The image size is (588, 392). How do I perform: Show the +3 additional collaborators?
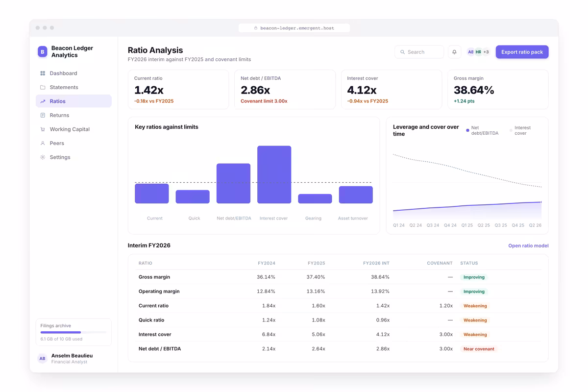tap(486, 52)
